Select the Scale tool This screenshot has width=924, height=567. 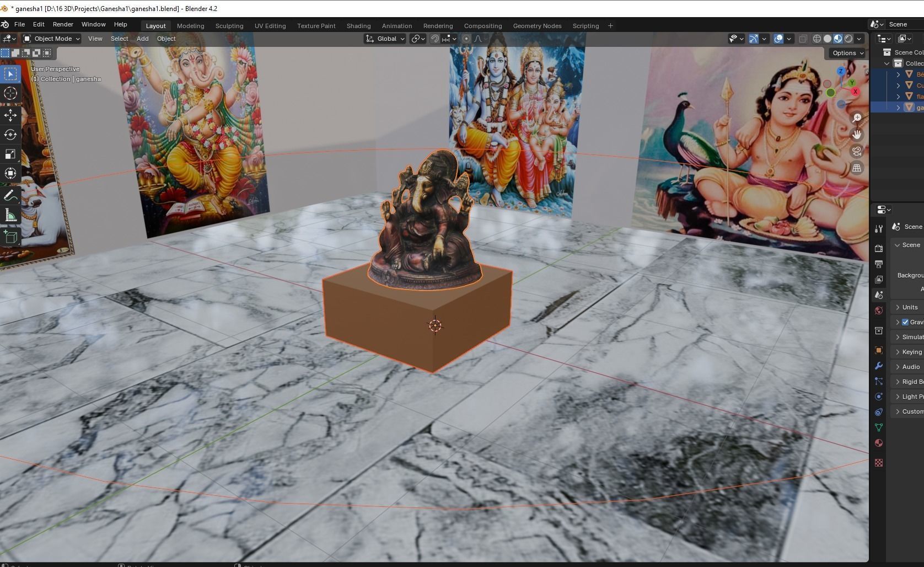[10, 154]
